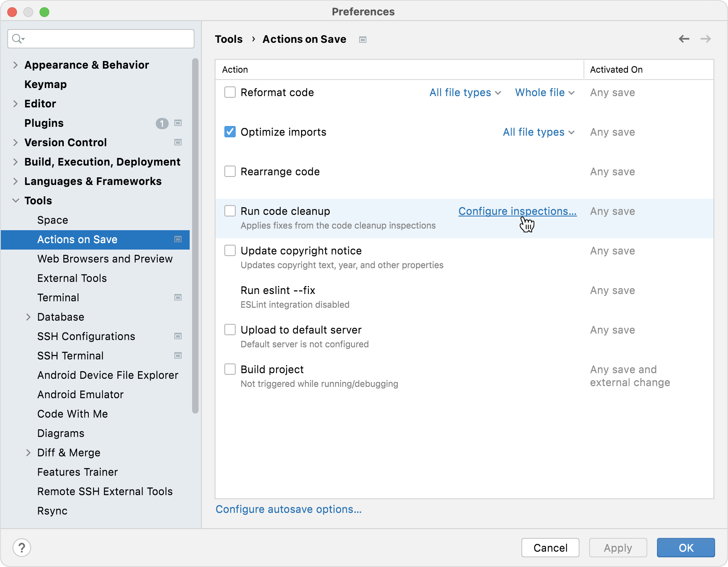
Task: Expand the Database node
Action: [x=28, y=317]
